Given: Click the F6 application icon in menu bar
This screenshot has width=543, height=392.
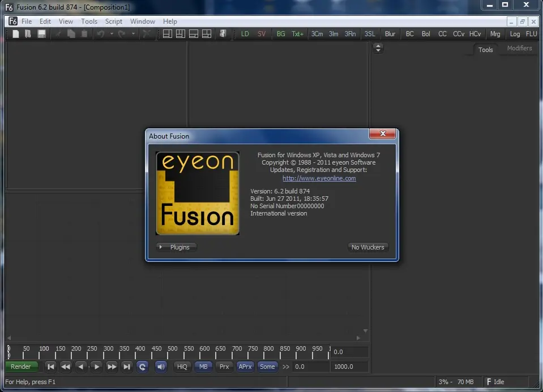Looking at the screenshot, I should pyautogui.click(x=13, y=21).
